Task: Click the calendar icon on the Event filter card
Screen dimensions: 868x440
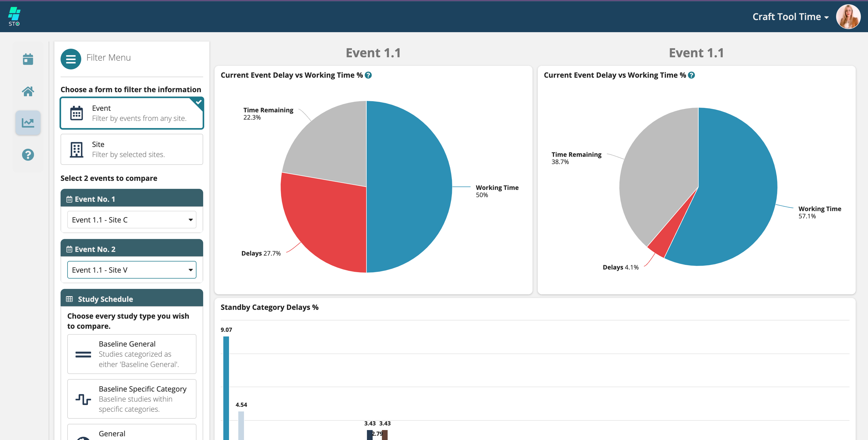Action: pyautogui.click(x=76, y=113)
